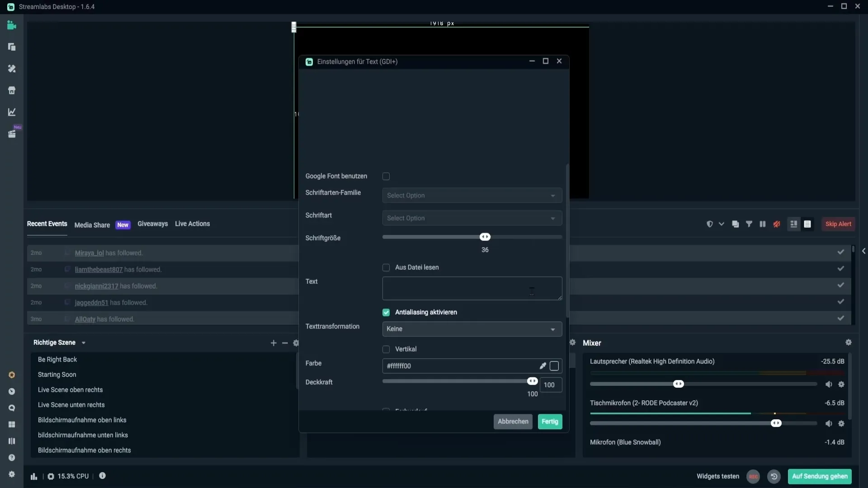This screenshot has width=868, height=488.
Task: Mark AllOaty follow event as read
Action: [x=840, y=318]
